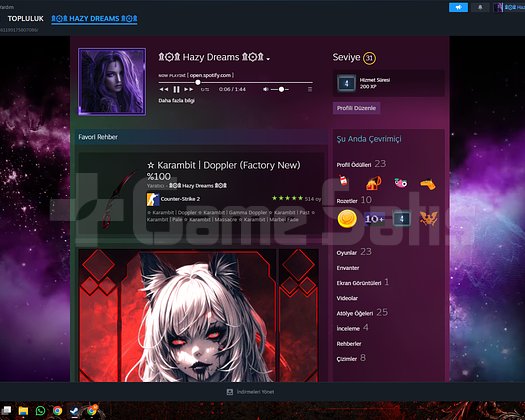
Task: Click the 10+ game collector badge
Action: point(374,219)
